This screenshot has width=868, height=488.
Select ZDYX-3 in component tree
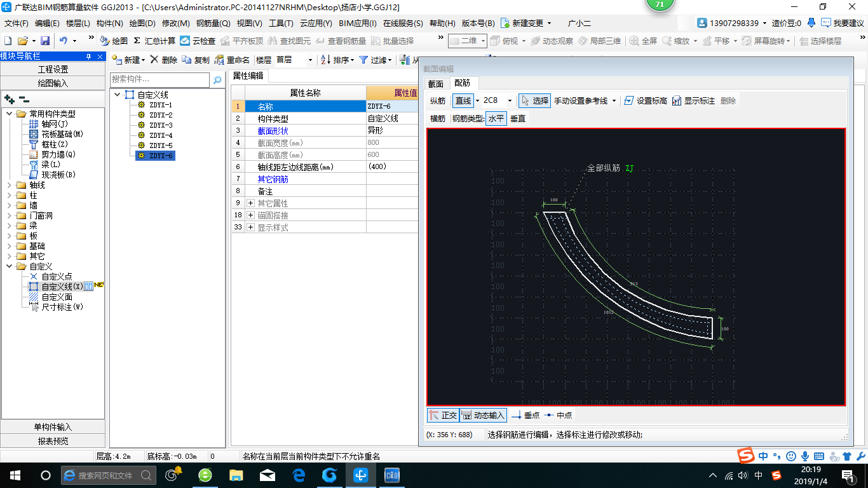point(161,125)
